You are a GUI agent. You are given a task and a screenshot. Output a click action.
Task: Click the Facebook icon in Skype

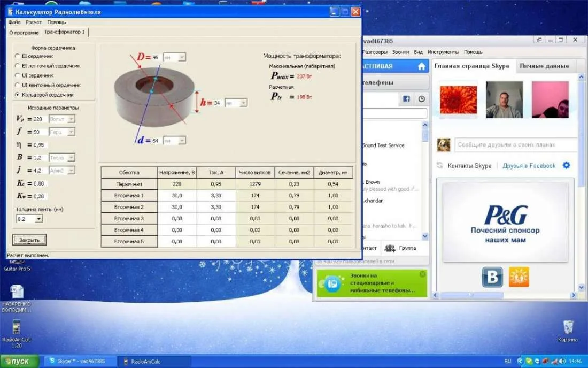(x=406, y=99)
